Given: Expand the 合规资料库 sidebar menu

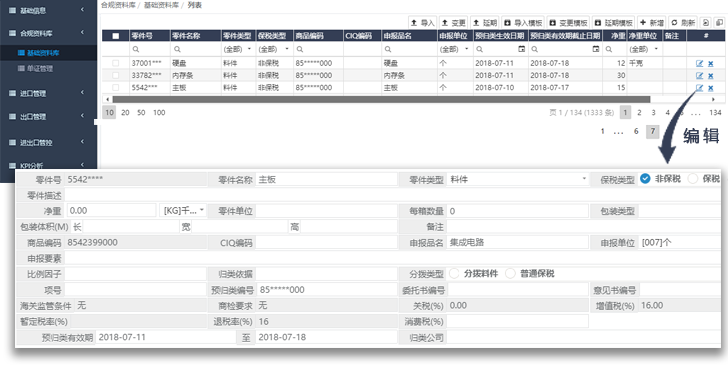Looking at the screenshot, I should coord(49,33).
